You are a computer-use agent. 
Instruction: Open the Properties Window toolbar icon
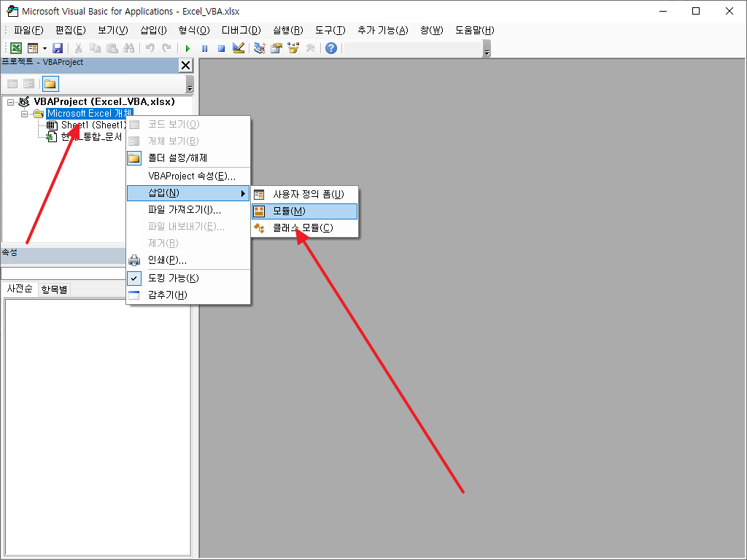point(276,48)
